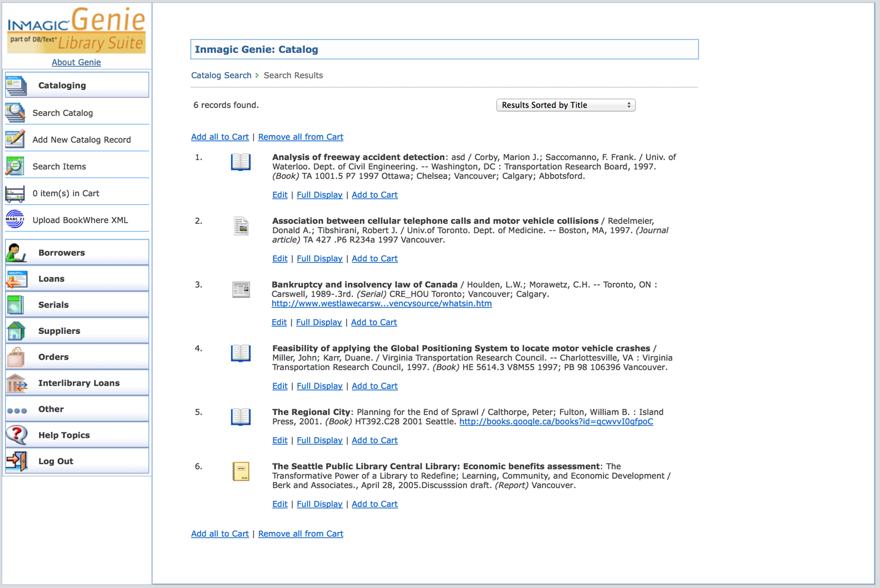
Task: Click the Add New Catalog Record pencil icon
Action: [15, 139]
